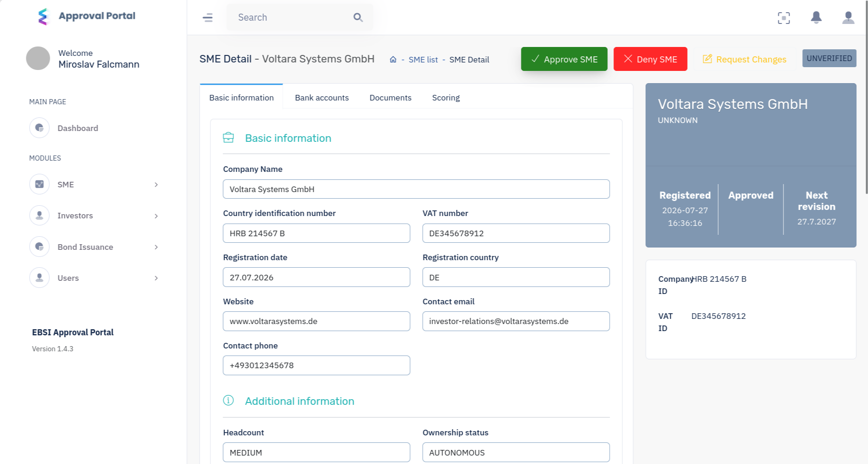Toggle the sidebar hamburger menu icon

point(208,18)
